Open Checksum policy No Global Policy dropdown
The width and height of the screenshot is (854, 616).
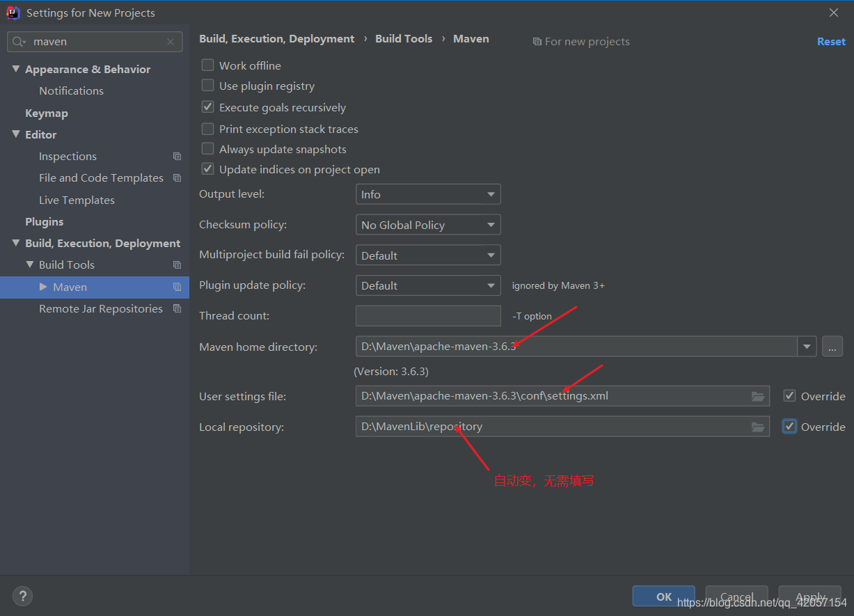(428, 225)
